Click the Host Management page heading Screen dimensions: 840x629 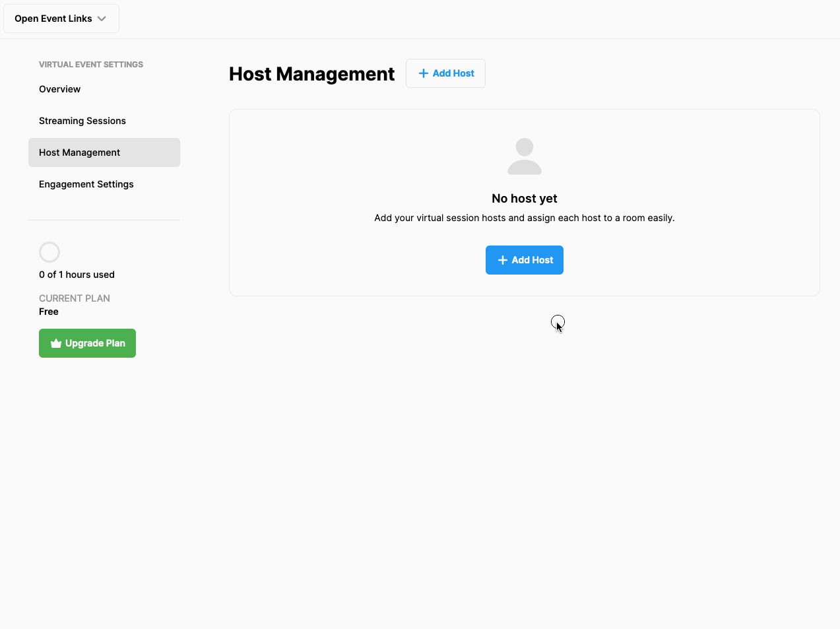coord(311,74)
